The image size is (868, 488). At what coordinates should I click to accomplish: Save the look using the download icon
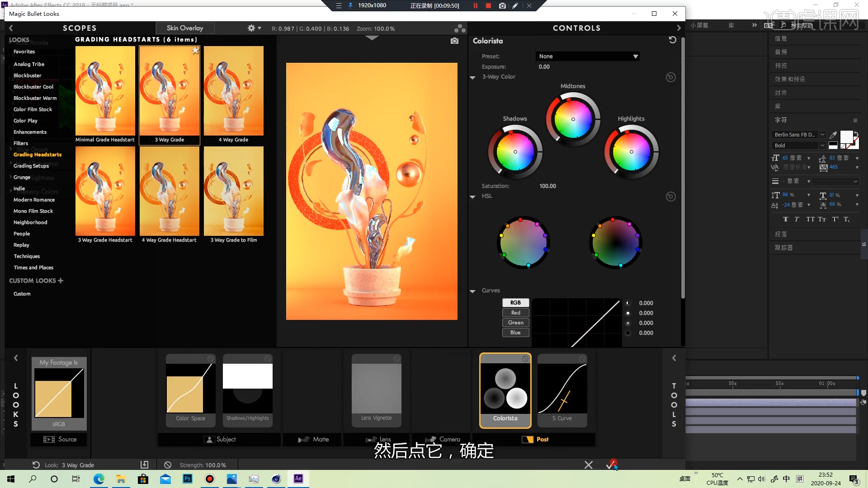[144, 465]
